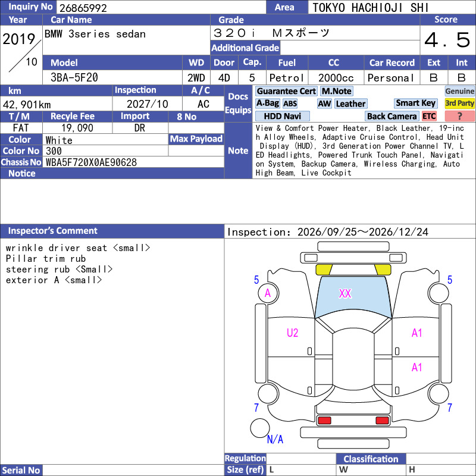Click the N/A spare tire circle

pos(260,428)
